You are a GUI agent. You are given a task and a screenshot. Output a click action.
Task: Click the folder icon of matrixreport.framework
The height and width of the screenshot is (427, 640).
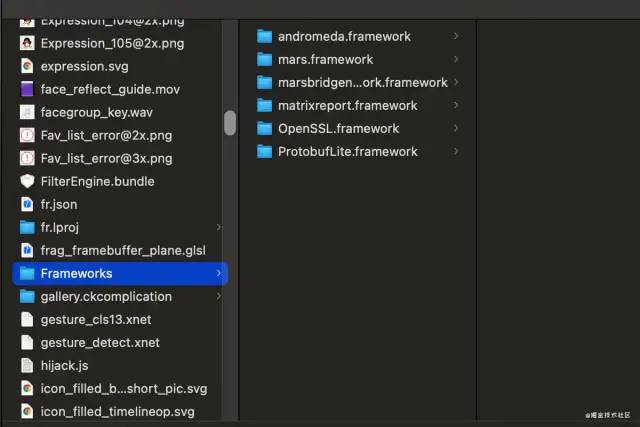264,105
